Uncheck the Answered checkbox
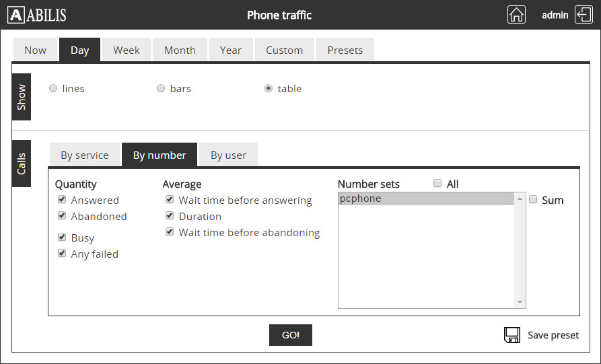The image size is (601, 364). point(62,200)
